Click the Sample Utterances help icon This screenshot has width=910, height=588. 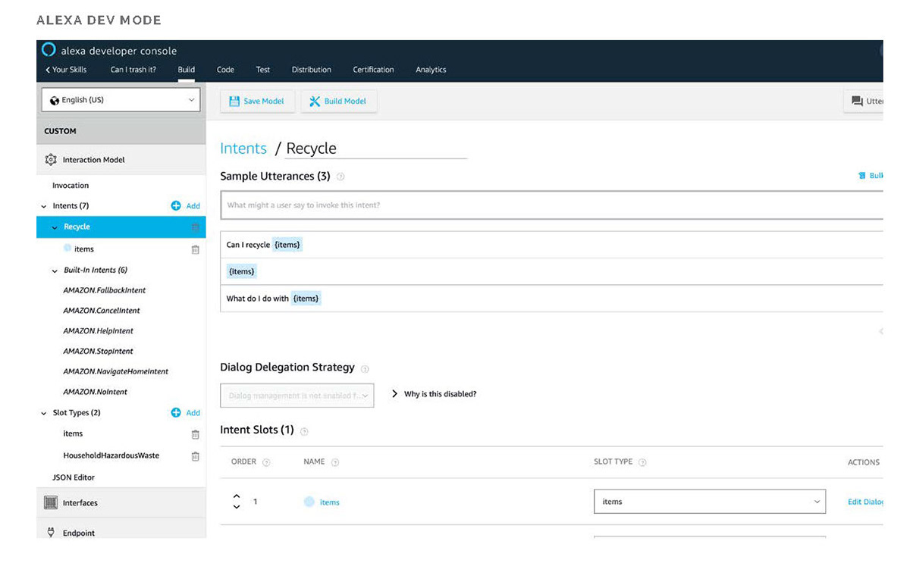340,177
